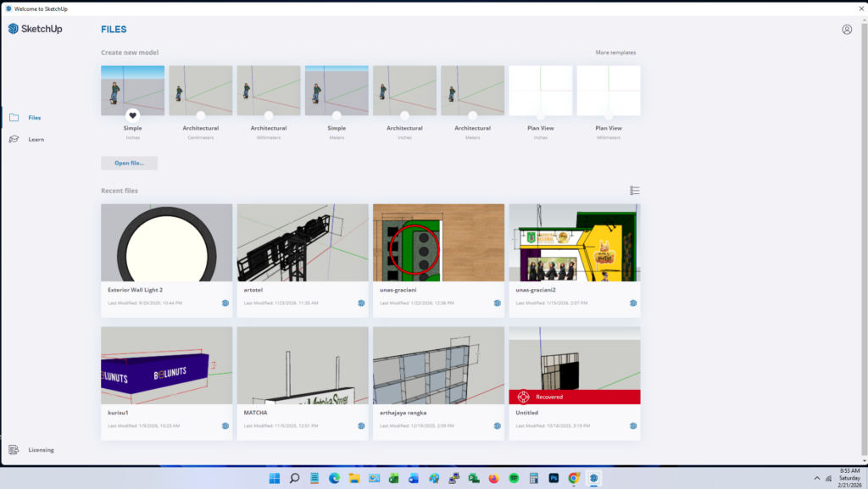Click the Trimble Connect icon on artotel card
868x489 pixels.
click(360, 303)
